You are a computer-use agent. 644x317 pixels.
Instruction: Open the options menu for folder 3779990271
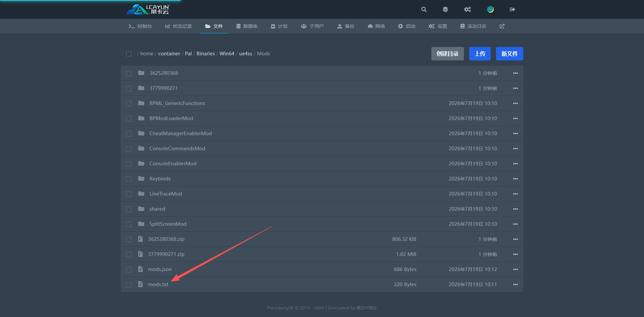(x=516, y=88)
